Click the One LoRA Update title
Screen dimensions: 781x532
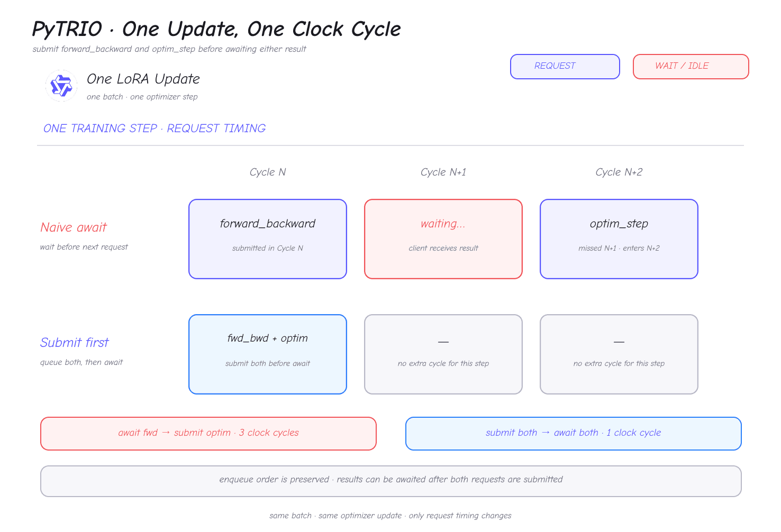click(x=143, y=79)
